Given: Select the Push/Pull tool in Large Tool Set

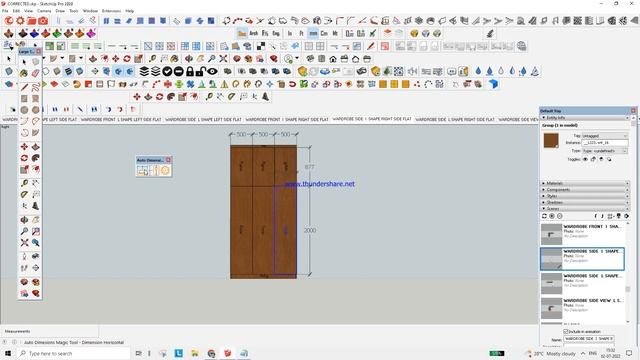Looking at the screenshot, I should [36, 147].
